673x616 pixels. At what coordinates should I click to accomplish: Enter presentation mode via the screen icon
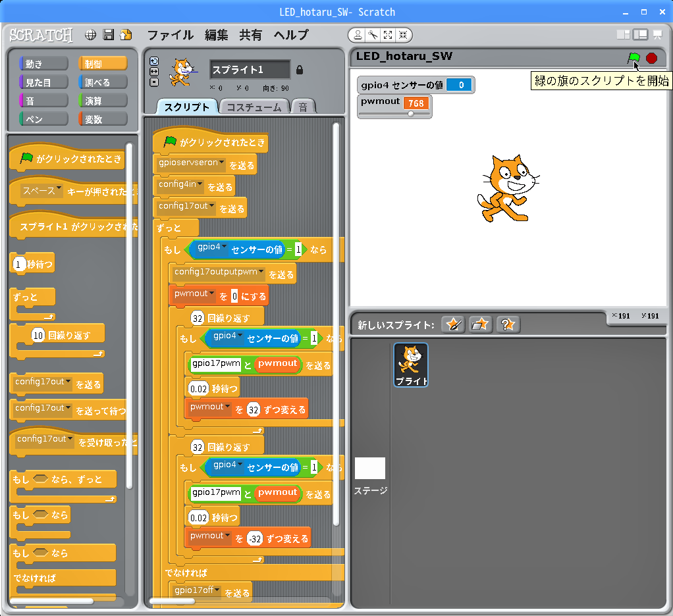(x=658, y=35)
